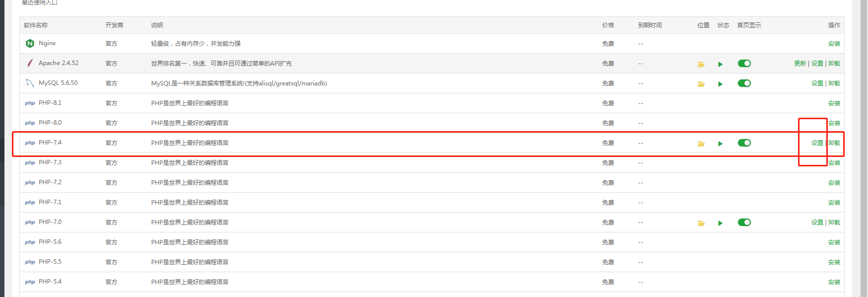
Task: Toggle homepage display for MySQL 5.6.50
Action: coord(744,83)
